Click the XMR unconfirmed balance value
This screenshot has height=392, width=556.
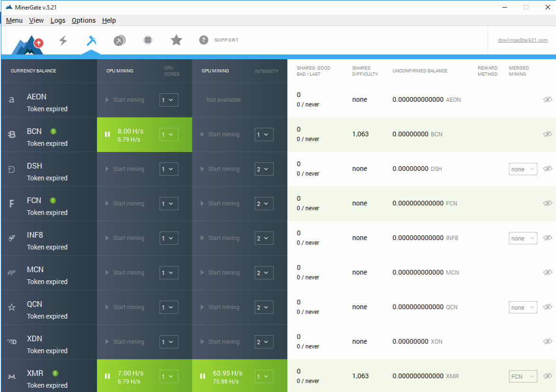click(425, 376)
